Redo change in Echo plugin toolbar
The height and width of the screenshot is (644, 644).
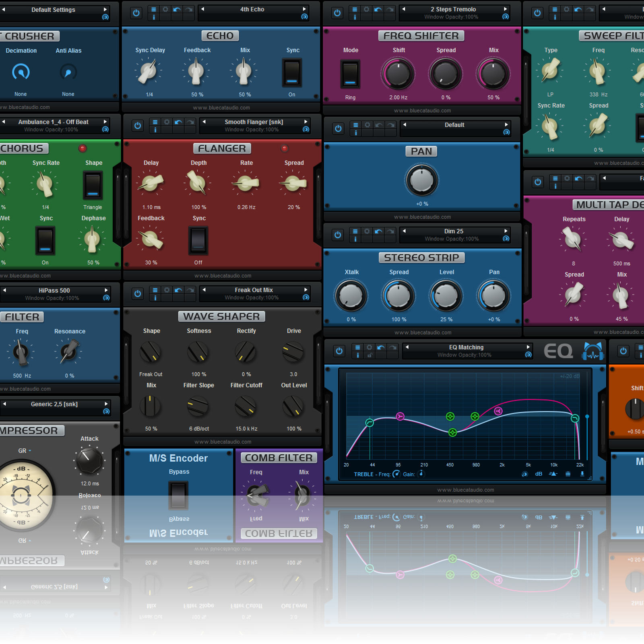[188, 9]
